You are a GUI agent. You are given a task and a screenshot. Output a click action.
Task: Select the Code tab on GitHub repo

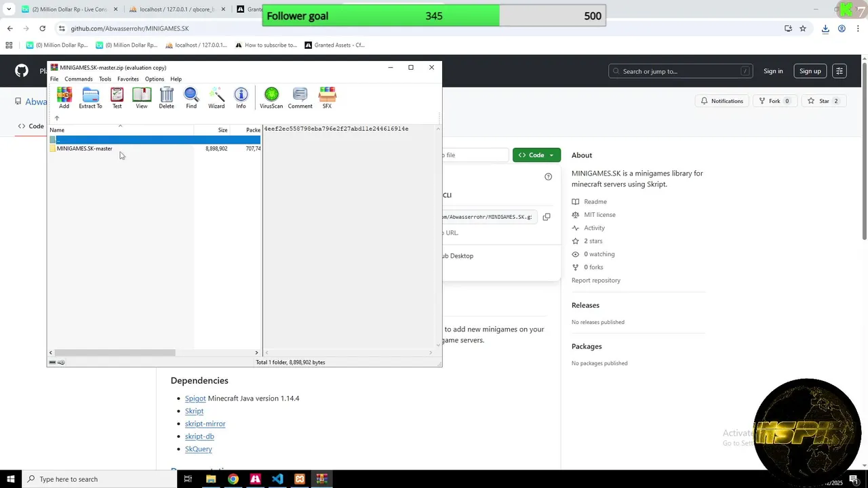[31, 126]
